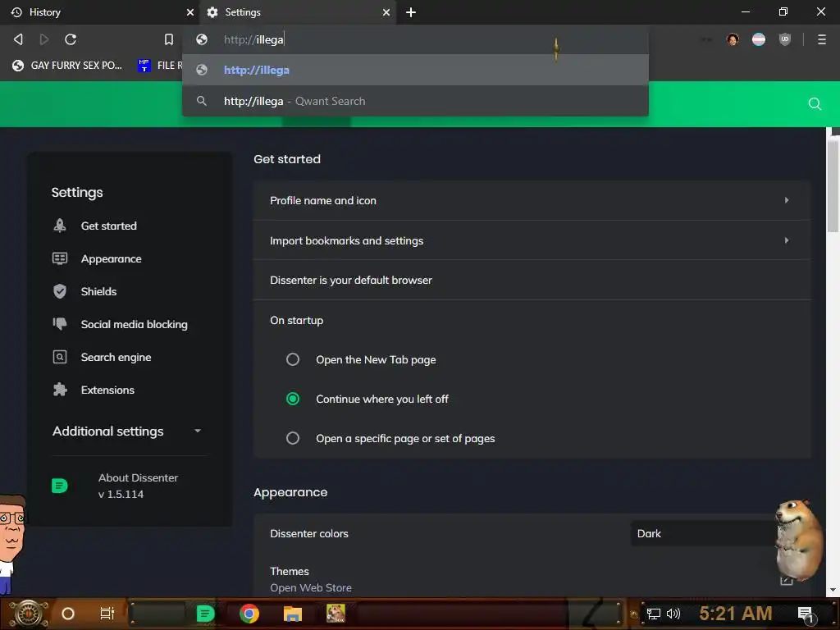Open Windows Start button in the taskbar
840x630 pixels.
pyautogui.click(x=29, y=614)
